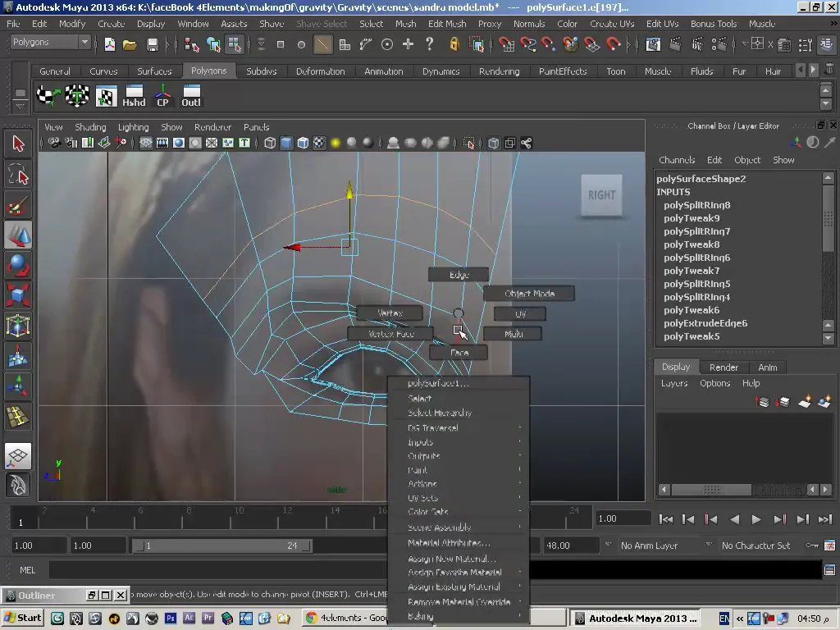Choose Vertex in marking menu

[390, 313]
